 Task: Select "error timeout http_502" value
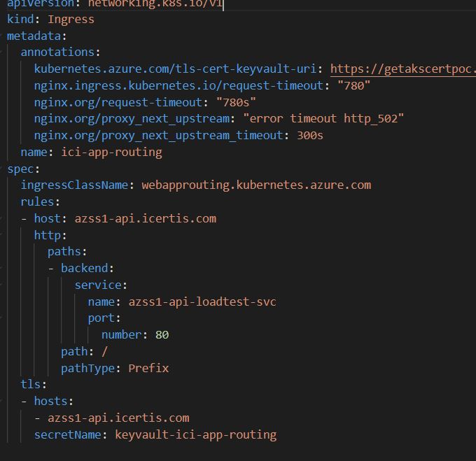point(323,119)
